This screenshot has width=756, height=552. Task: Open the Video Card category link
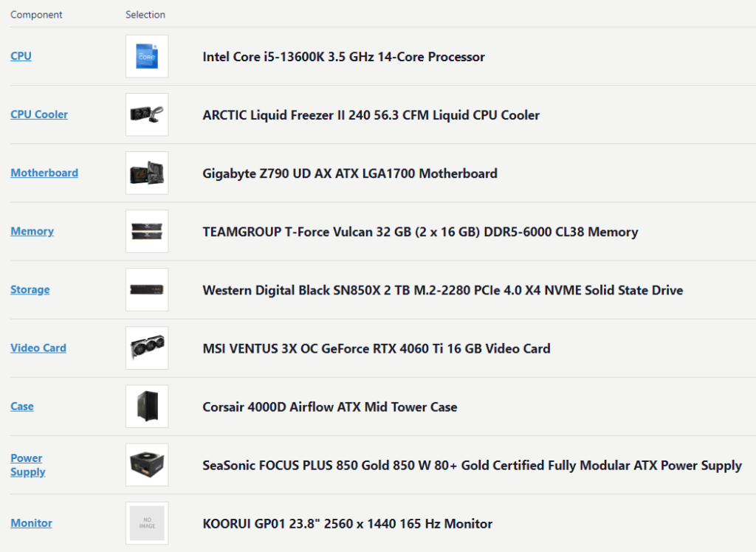(38, 348)
